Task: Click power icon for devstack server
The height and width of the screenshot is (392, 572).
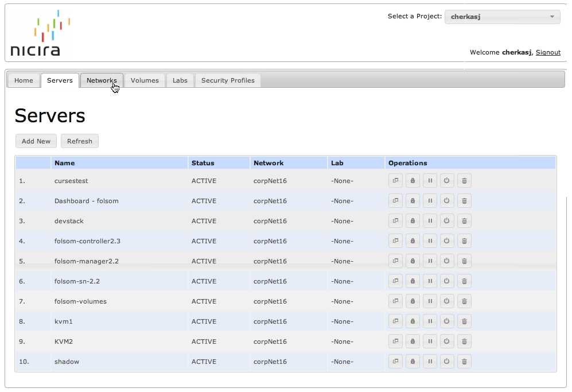Action: (447, 221)
